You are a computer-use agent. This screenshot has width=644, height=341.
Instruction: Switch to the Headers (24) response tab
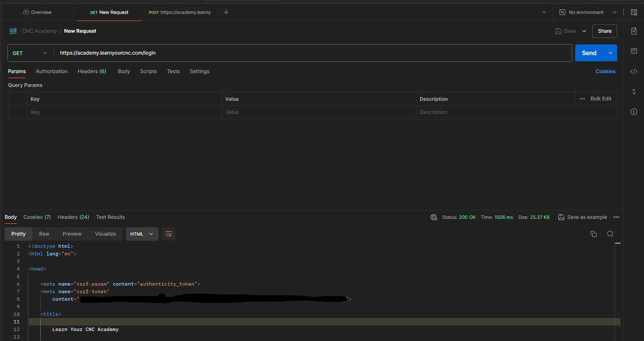pos(73,217)
